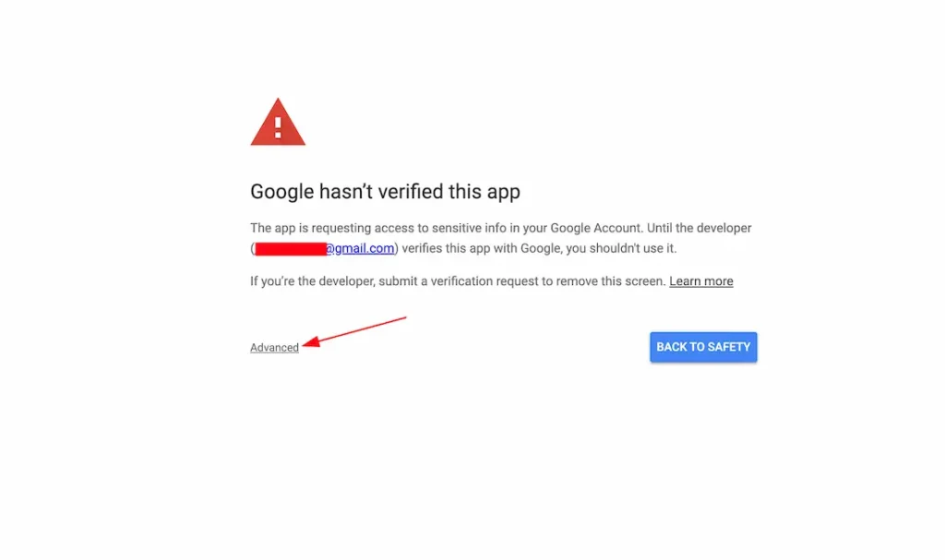Click the red warning triangle icon

[x=278, y=125]
